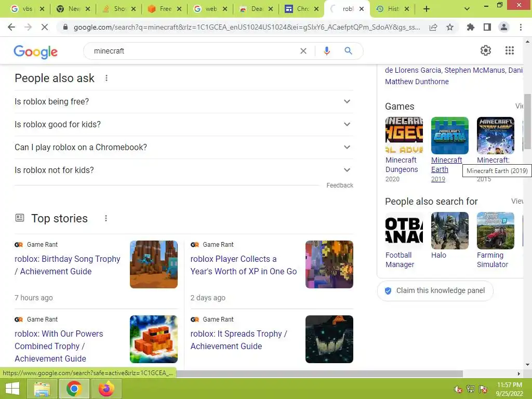
Task: Open the Google apps grid
Action: point(510,50)
